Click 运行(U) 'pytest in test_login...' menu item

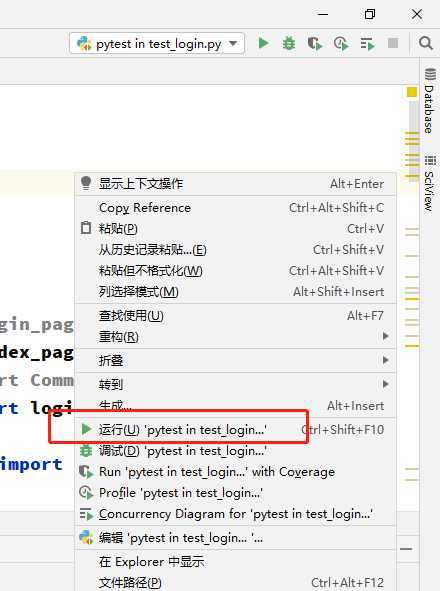(x=235, y=430)
